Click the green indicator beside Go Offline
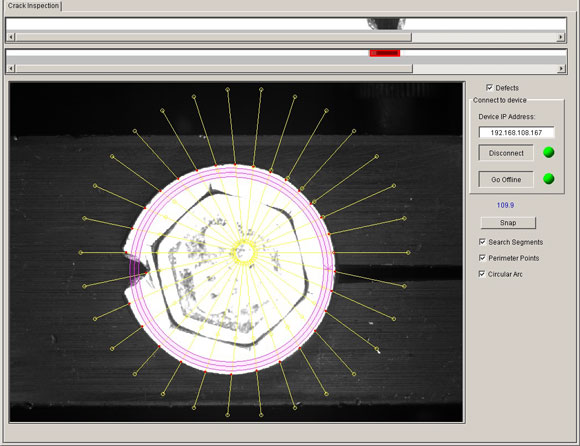Viewport: 580px width, 446px height. coord(549,179)
